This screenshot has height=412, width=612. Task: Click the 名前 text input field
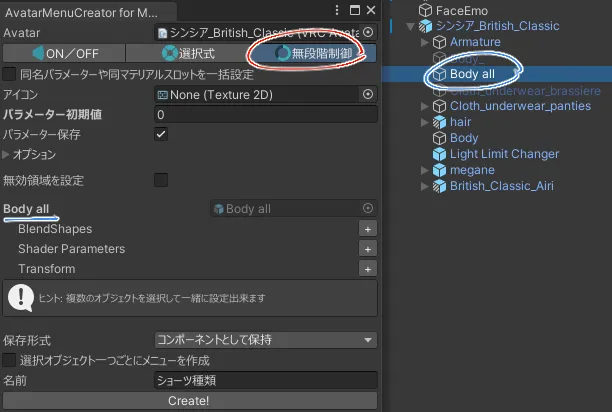coord(265,381)
